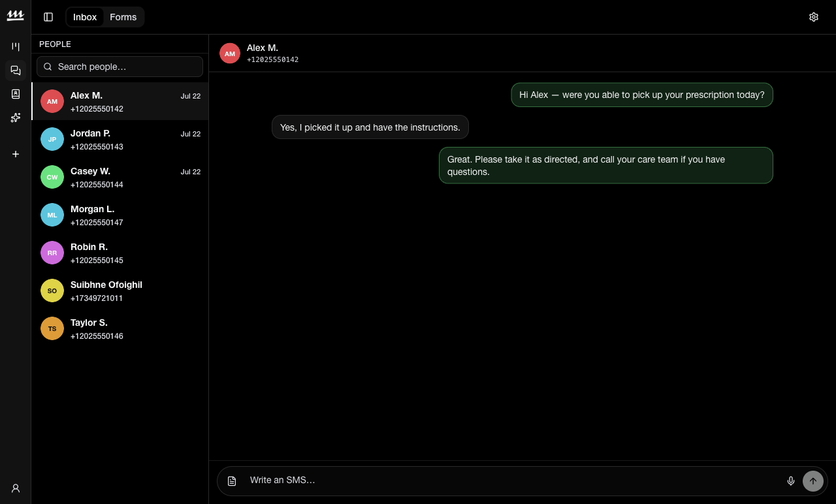Open the kanban board sidebar icon
The image size is (836, 504).
point(16,46)
